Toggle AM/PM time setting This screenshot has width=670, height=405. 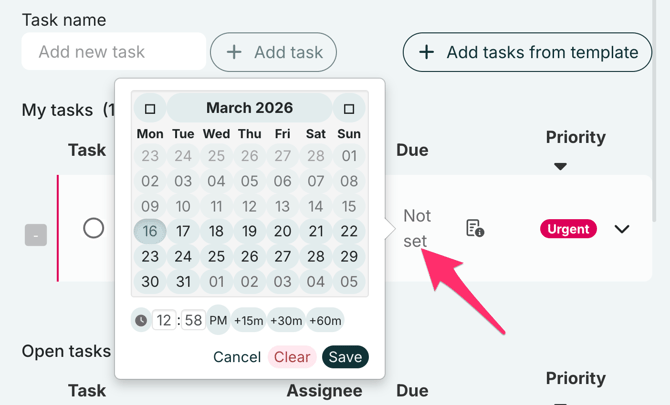(x=218, y=320)
